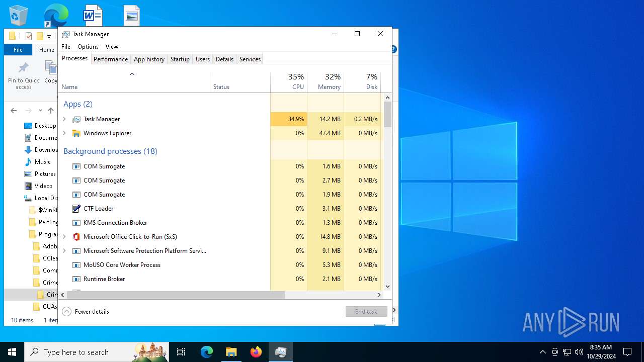Screen dimensions: 644x362
Task: Switch to the Users tab
Action: (203, 59)
